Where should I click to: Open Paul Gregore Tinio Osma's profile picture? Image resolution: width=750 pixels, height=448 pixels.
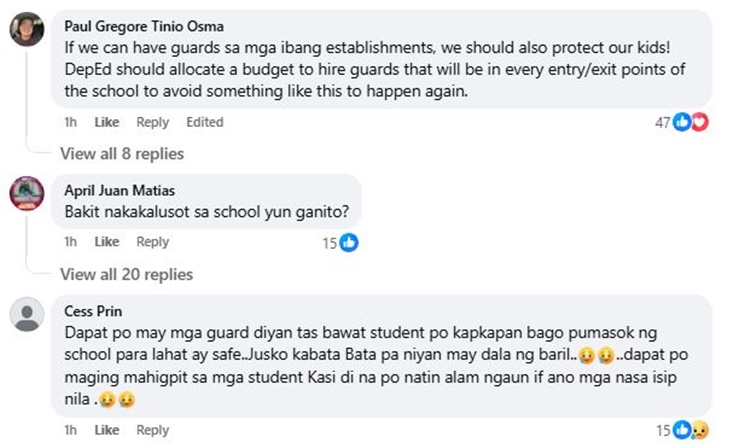27,29
